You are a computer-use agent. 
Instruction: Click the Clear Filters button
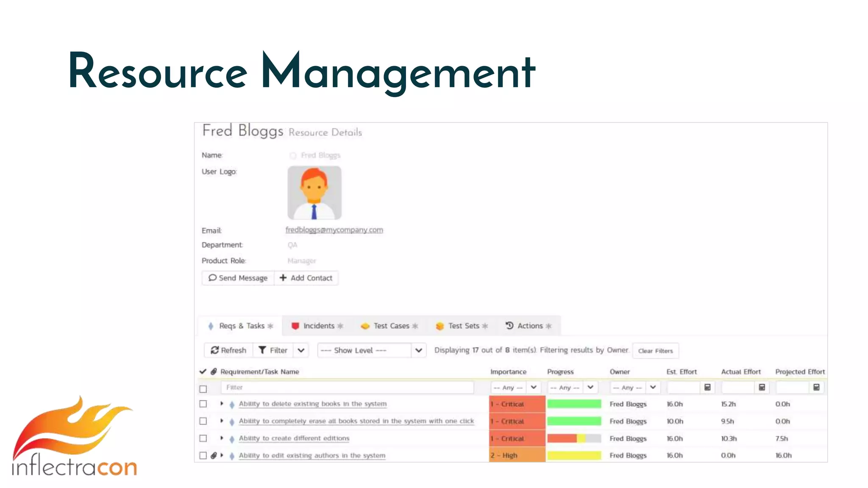(x=655, y=351)
